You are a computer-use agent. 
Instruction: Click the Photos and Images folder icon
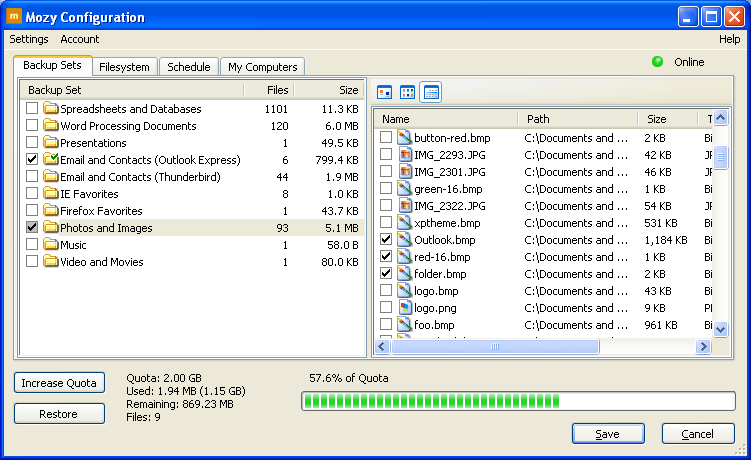click(x=50, y=228)
